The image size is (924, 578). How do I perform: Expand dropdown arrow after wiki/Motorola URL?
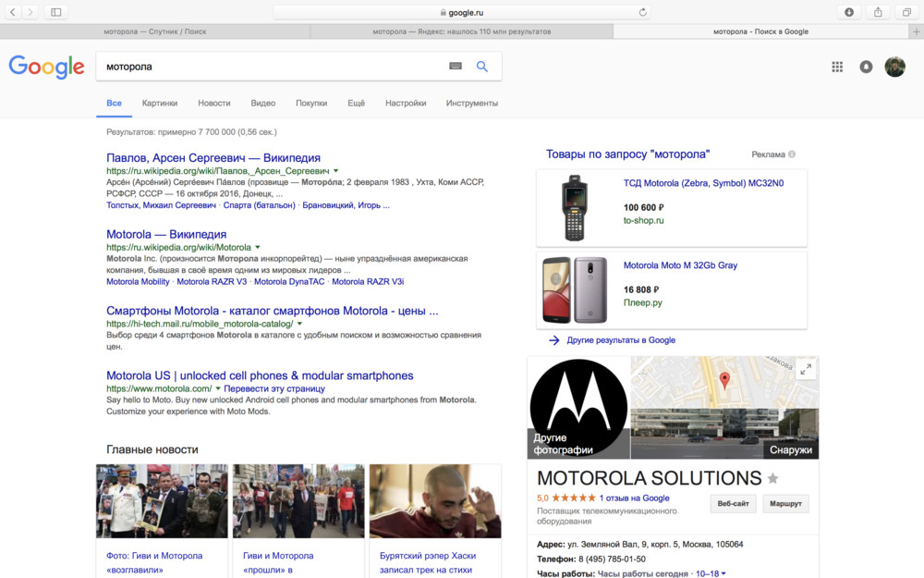click(258, 247)
